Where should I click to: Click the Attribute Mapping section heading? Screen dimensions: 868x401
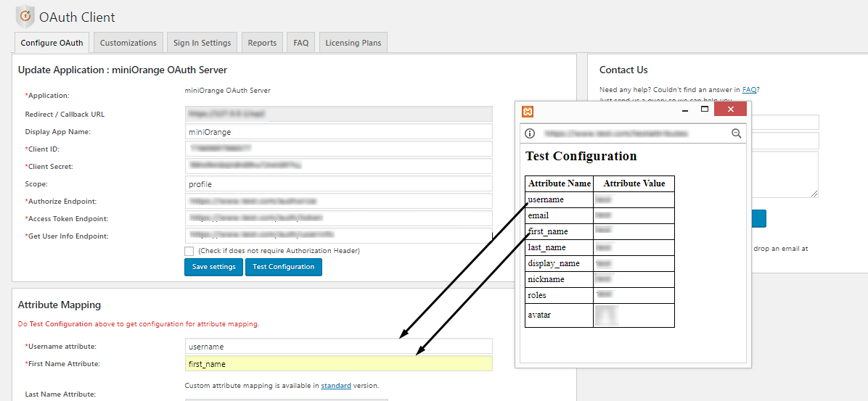click(60, 305)
